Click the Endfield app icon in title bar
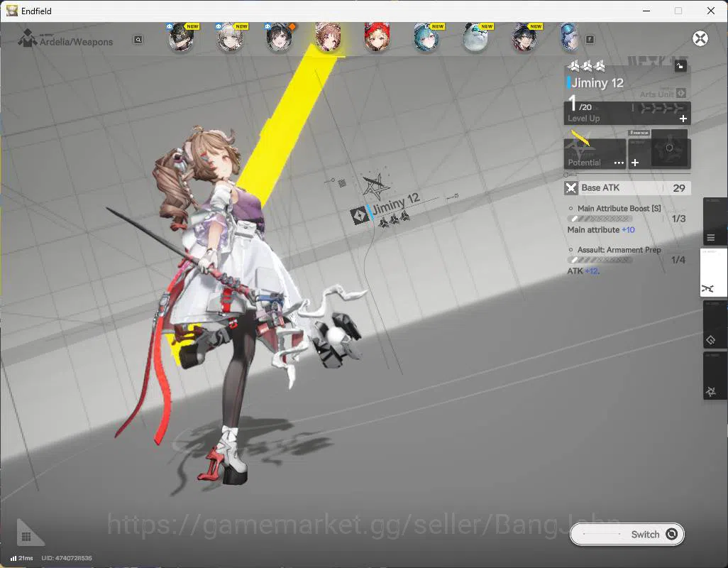This screenshot has height=568, width=728. 11,11
